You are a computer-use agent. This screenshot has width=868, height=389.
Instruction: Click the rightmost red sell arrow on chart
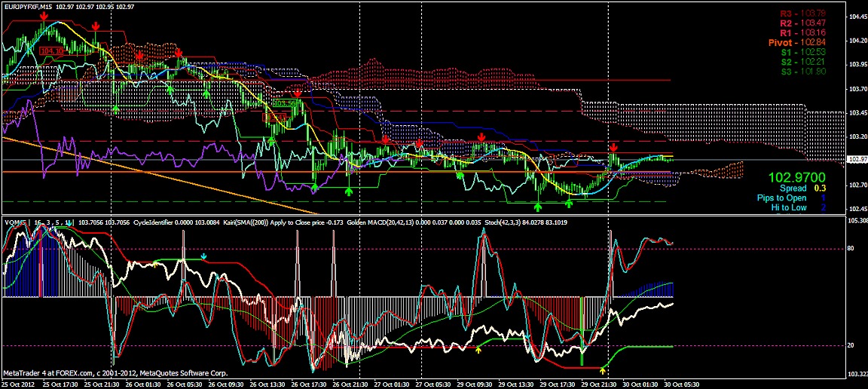613,147
